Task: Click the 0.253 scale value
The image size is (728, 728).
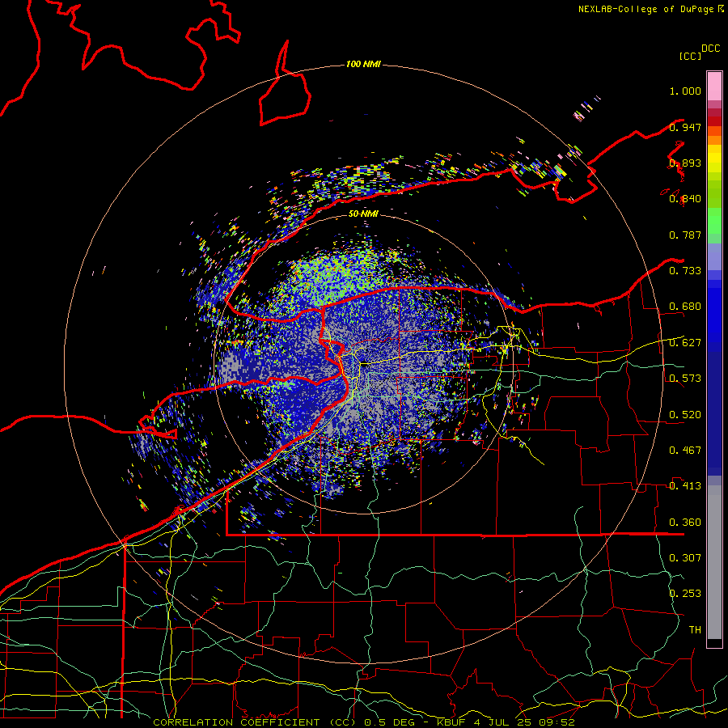Action: 685,594
